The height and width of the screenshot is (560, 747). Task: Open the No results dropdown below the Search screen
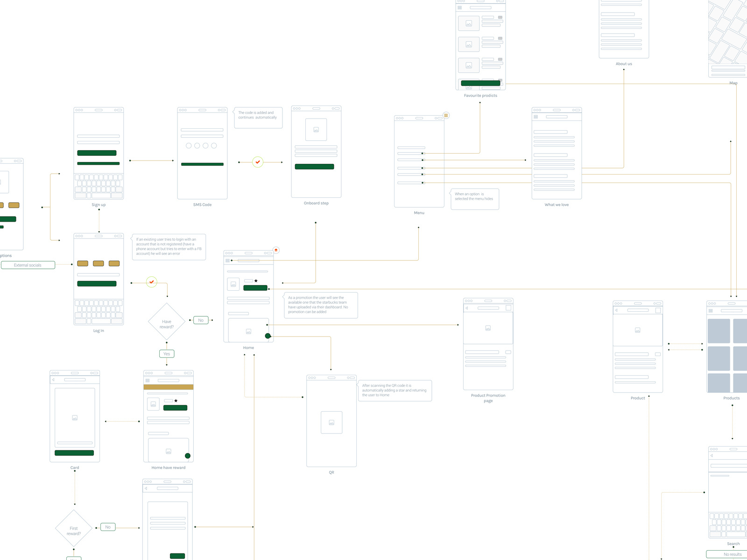tap(733, 554)
